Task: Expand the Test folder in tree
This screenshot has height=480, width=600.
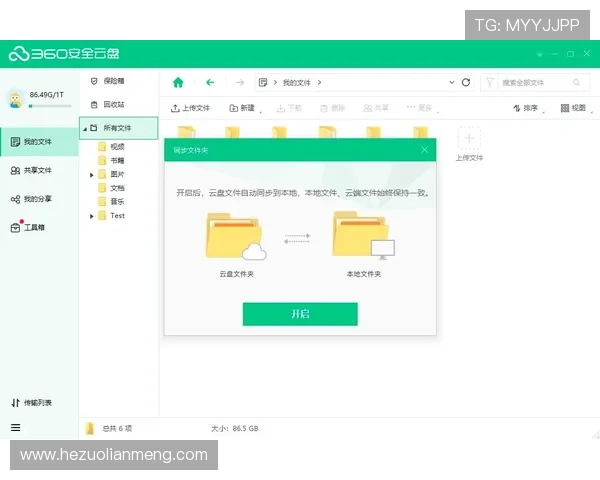Action: coord(92,215)
